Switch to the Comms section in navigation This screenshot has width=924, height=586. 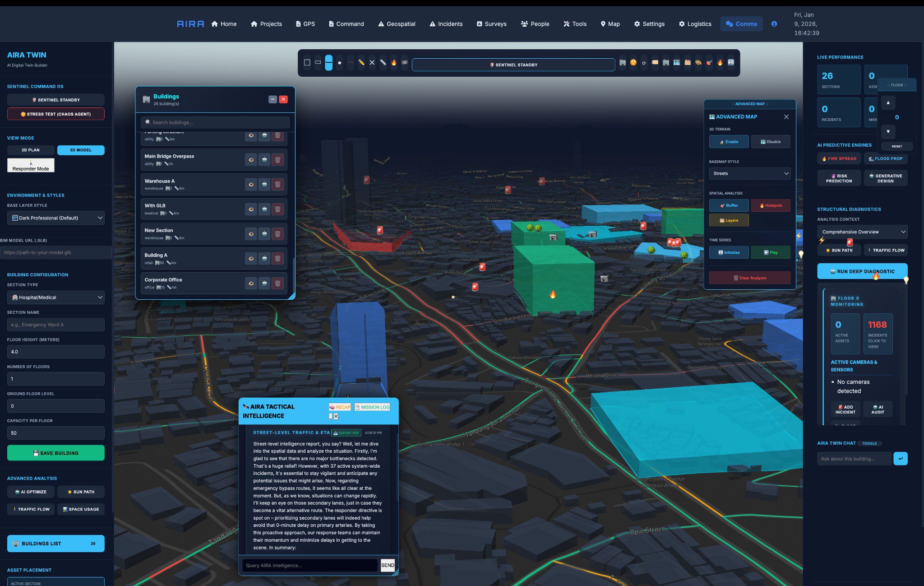point(741,24)
